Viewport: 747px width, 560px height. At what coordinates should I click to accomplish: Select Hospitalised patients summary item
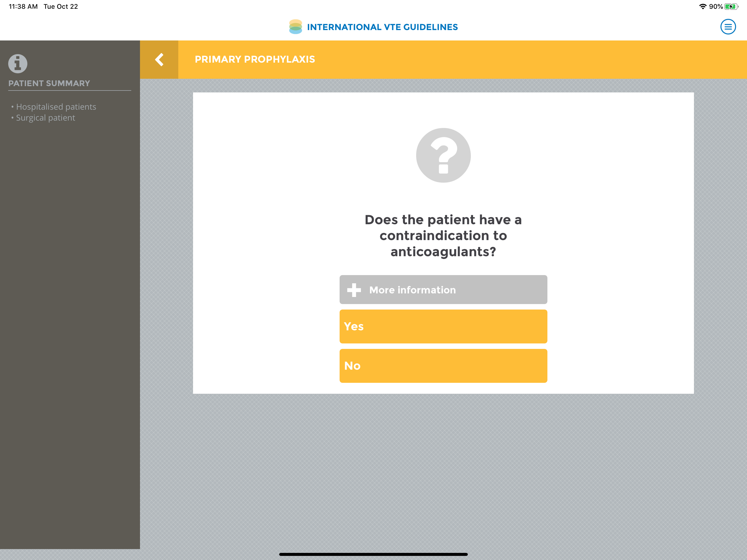(56, 107)
